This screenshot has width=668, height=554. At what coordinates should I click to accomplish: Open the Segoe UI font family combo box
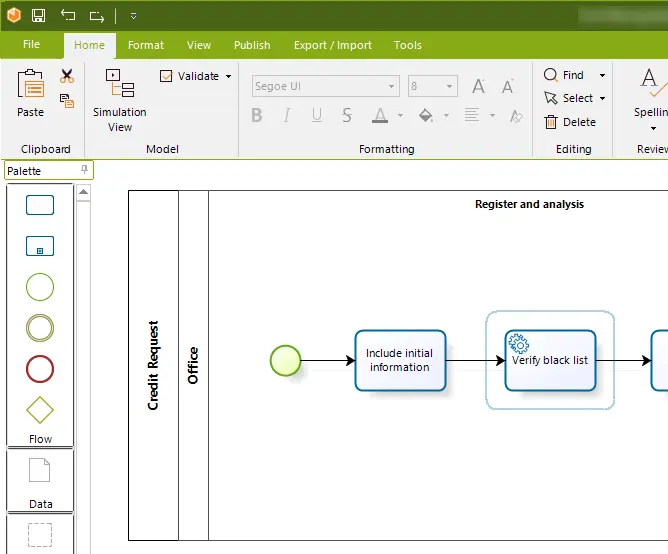pyautogui.click(x=325, y=86)
